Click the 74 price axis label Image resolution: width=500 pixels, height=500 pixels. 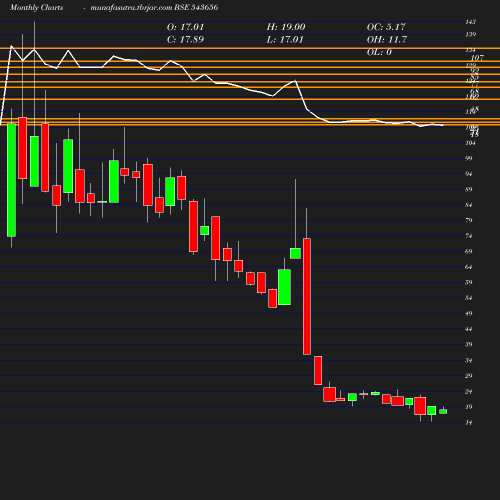click(469, 236)
